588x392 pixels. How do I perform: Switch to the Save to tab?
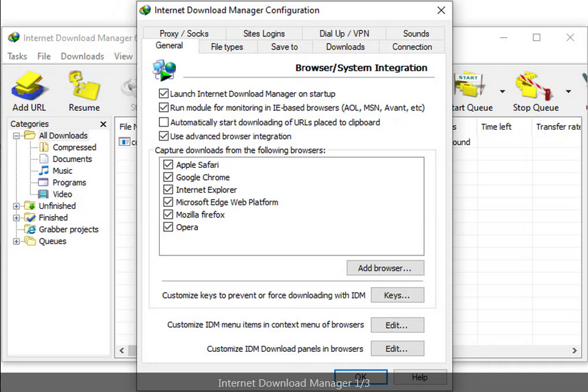tap(284, 47)
